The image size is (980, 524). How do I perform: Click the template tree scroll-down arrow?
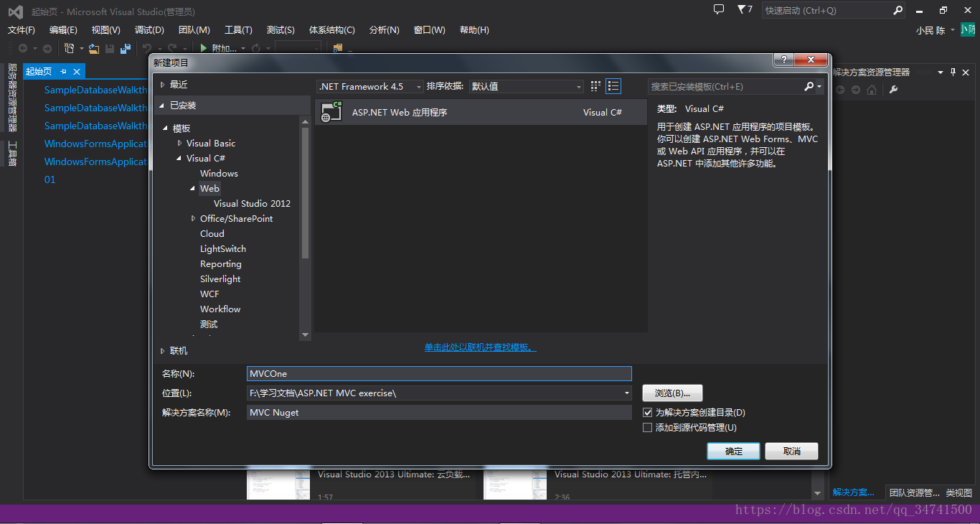point(305,334)
